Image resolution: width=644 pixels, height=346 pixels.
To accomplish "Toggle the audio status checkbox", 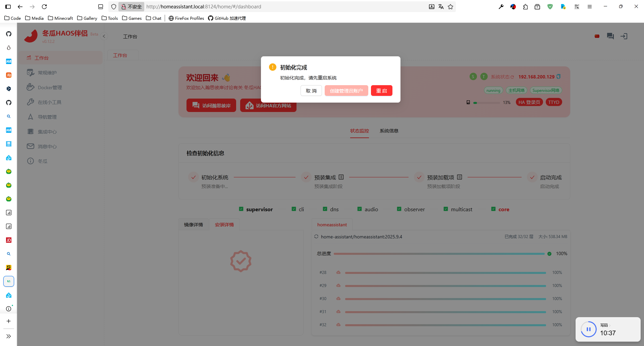I will [x=360, y=209].
